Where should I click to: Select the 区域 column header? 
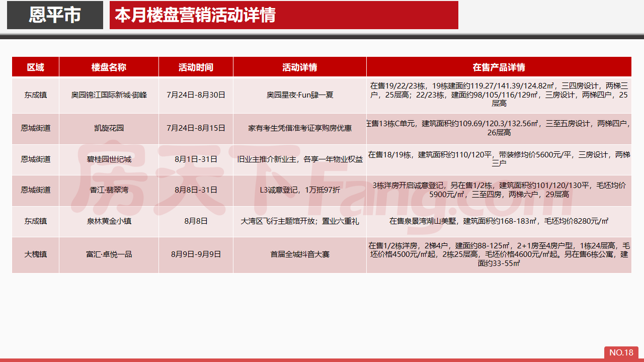pos(36,67)
